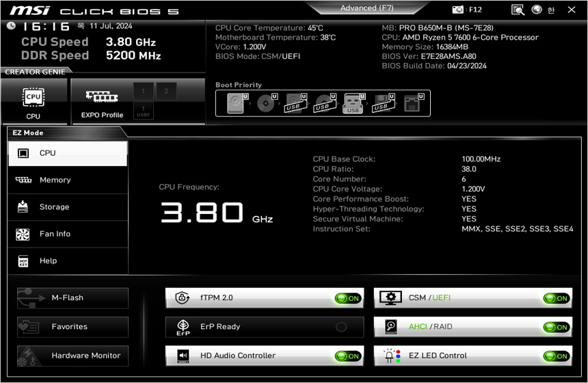The image size is (588, 383).
Task: Click the Storage drive icon
Action: (x=23, y=207)
